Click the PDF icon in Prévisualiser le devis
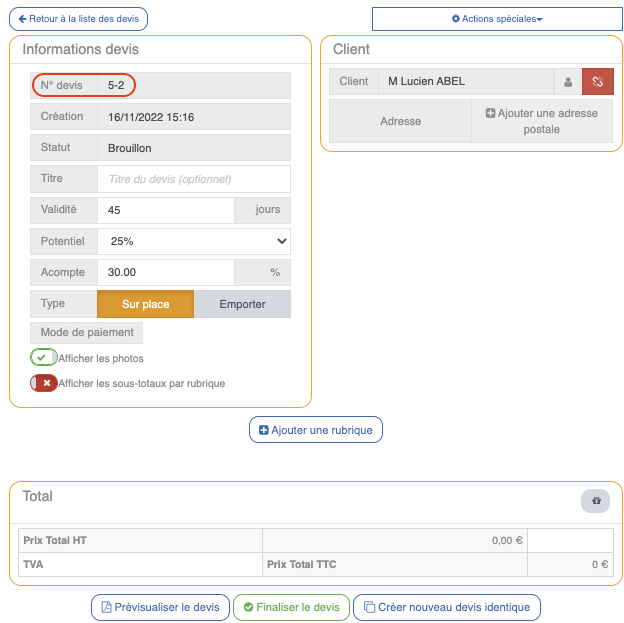The image size is (624, 623). tap(106, 607)
